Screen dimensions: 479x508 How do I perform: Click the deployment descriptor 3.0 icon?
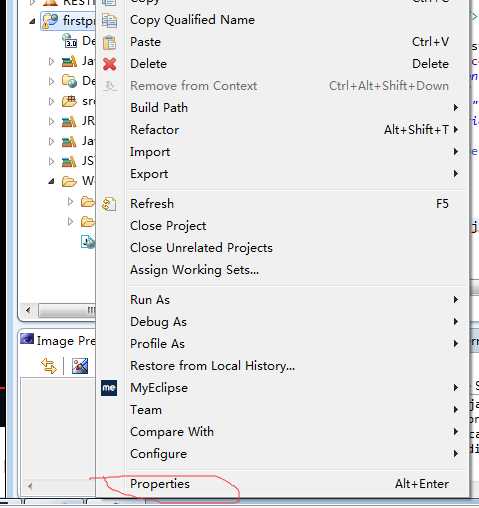coord(70,41)
